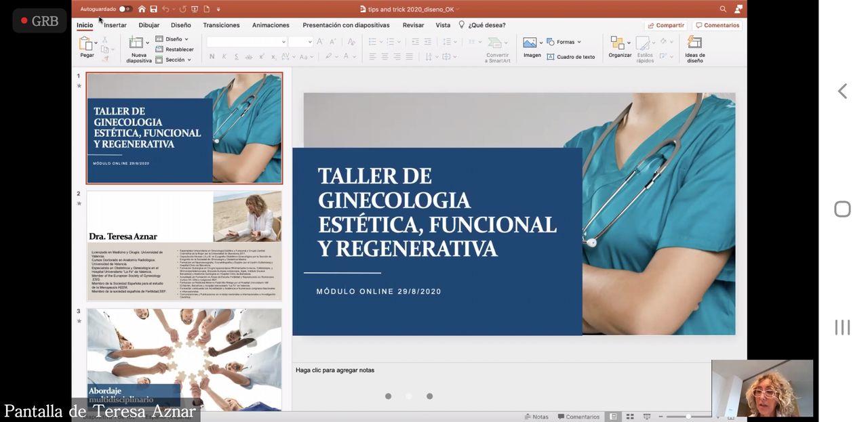Click the new document icon in title bar

click(206, 9)
